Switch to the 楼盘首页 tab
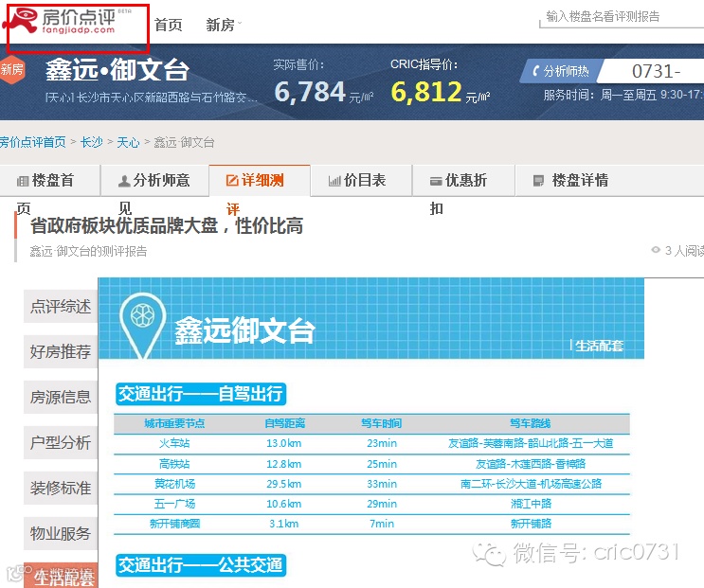Viewport: 704px width, 588px height. click(50, 180)
